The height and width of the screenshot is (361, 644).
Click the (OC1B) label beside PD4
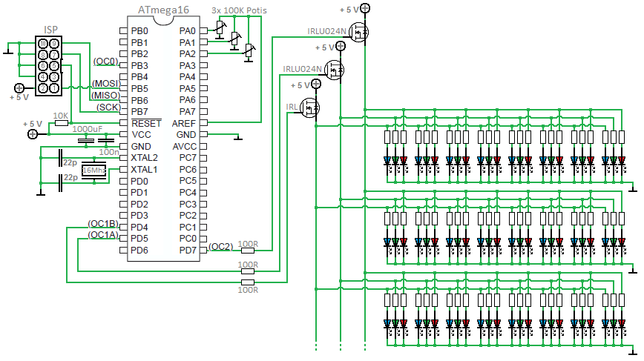pyautogui.click(x=103, y=224)
